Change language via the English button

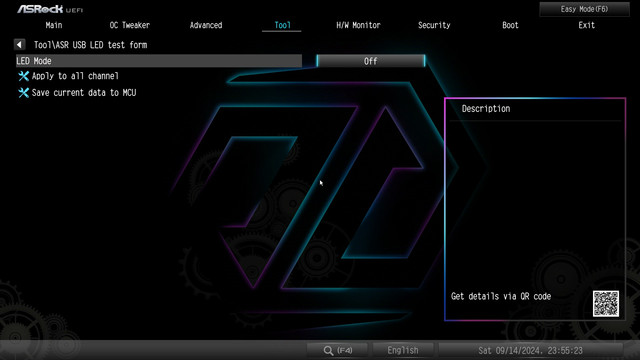(x=402, y=350)
